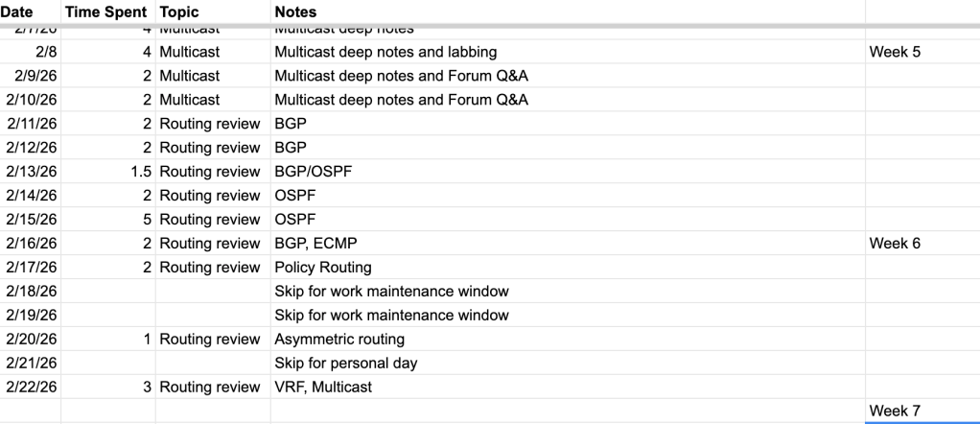Click the 2/13/26 date cell
Viewport: 980px width, 424px height.
(x=32, y=172)
